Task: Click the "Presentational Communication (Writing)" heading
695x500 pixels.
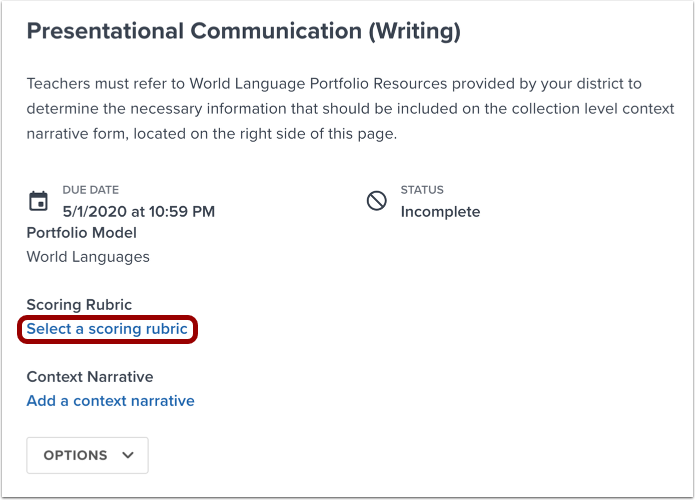Action: 243,32
